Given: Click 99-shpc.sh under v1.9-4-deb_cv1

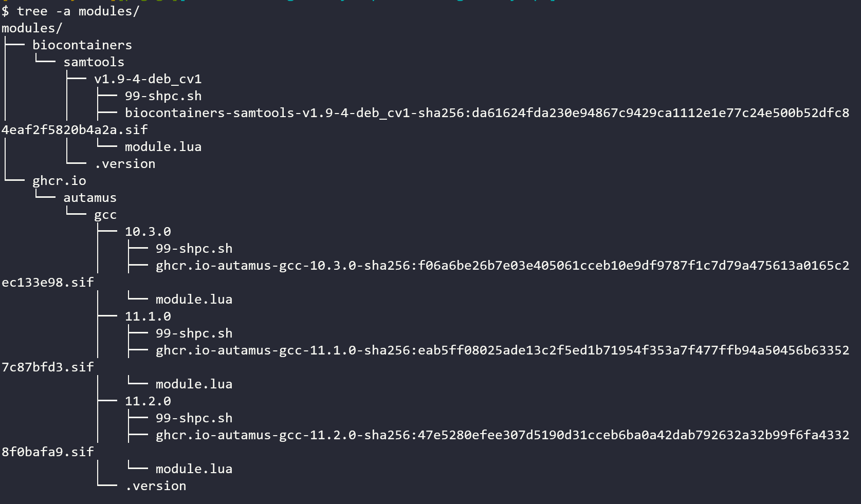Looking at the screenshot, I should pos(163,96).
